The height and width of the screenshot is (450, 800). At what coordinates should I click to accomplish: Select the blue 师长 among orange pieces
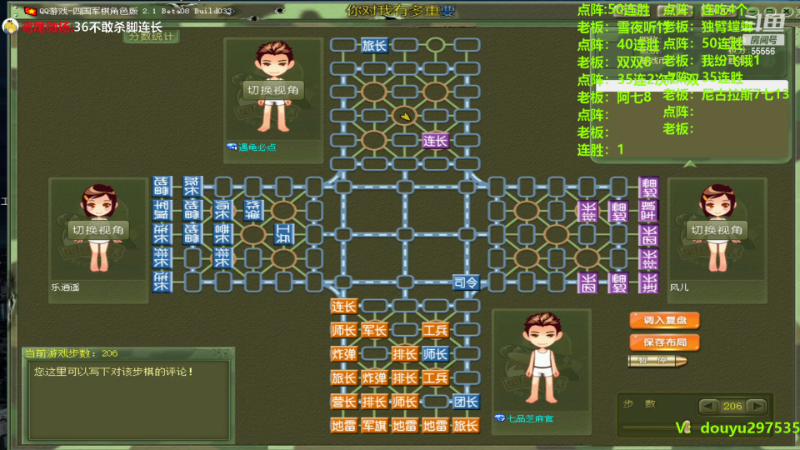pyautogui.click(x=435, y=354)
